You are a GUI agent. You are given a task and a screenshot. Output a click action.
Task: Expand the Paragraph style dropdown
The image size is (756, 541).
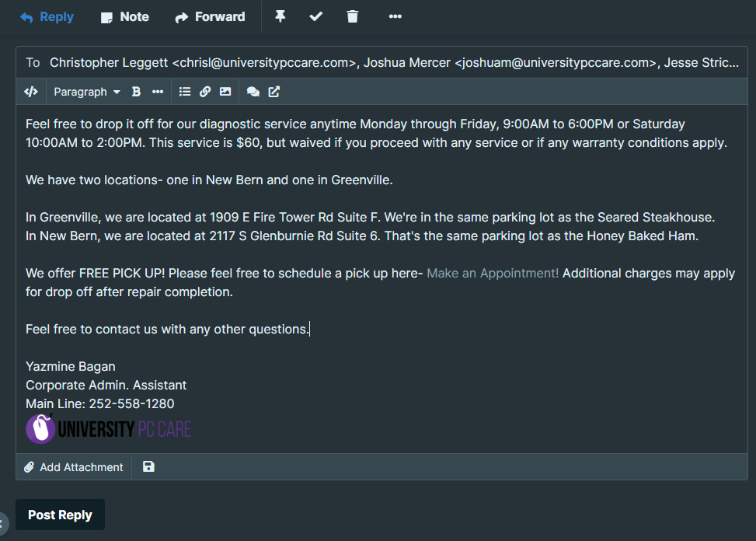(x=87, y=92)
